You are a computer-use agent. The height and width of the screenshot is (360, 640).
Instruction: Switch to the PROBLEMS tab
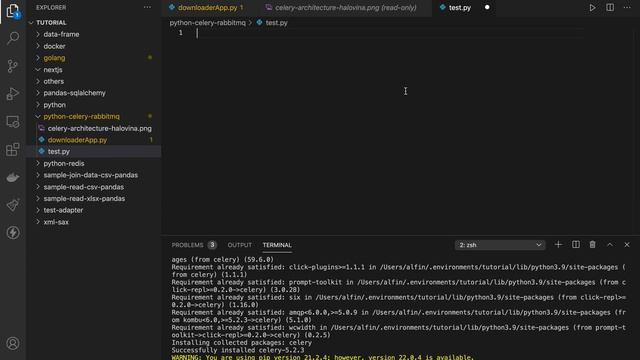tap(187, 245)
